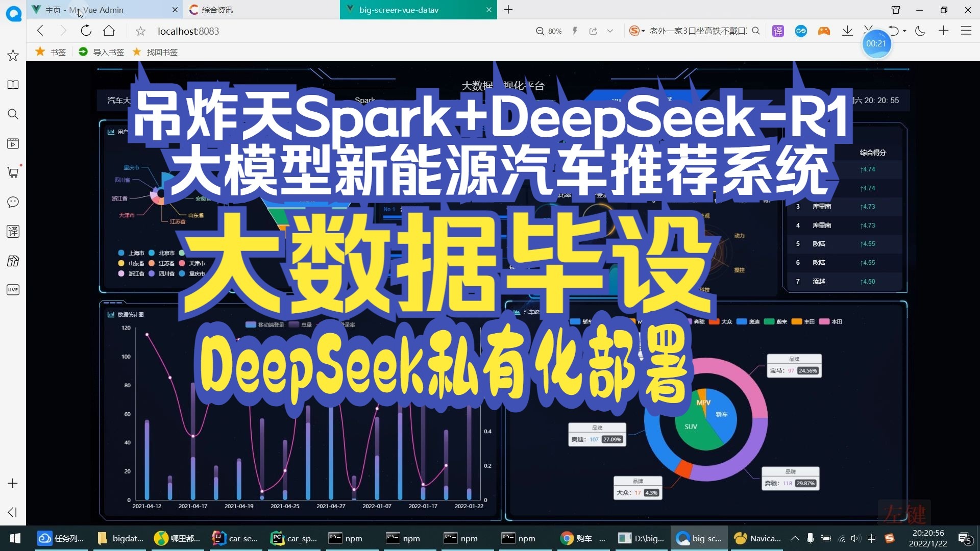Open the skin t-shirt icon in title bar
Screen dimensions: 980x551
click(x=896, y=10)
